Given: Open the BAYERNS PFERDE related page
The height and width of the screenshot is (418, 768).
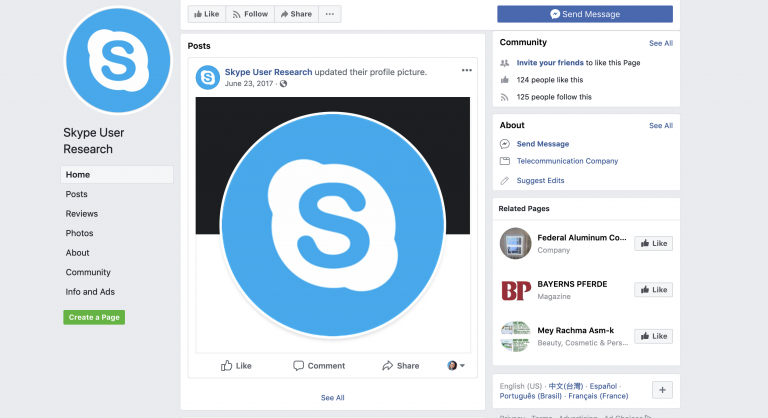Looking at the screenshot, I should point(572,284).
